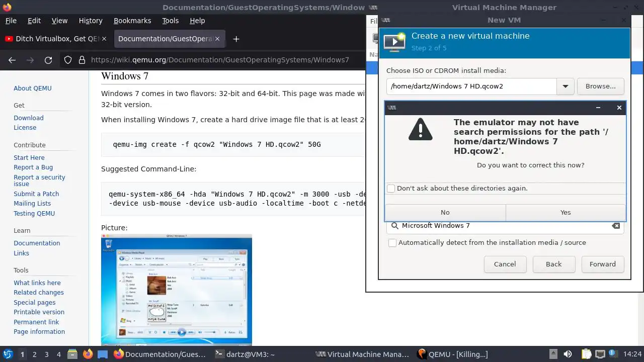Click the ISO path text field
This screenshot has height=362, width=644.
[x=471, y=86]
